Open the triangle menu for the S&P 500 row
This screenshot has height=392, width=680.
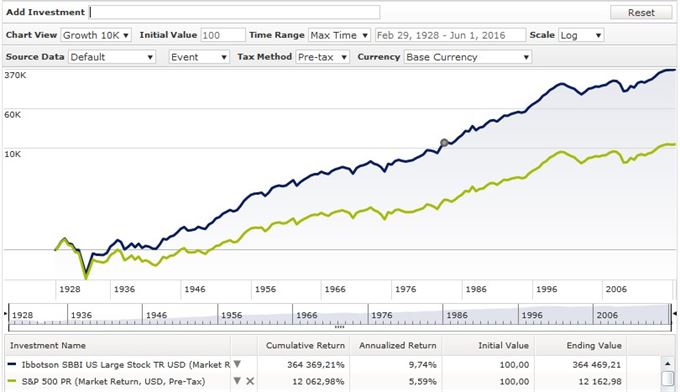pyautogui.click(x=237, y=381)
